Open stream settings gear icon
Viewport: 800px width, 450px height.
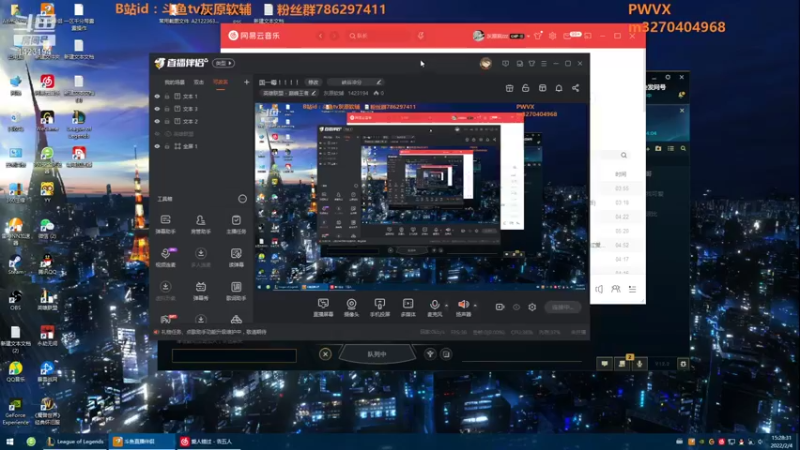(532, 307)
